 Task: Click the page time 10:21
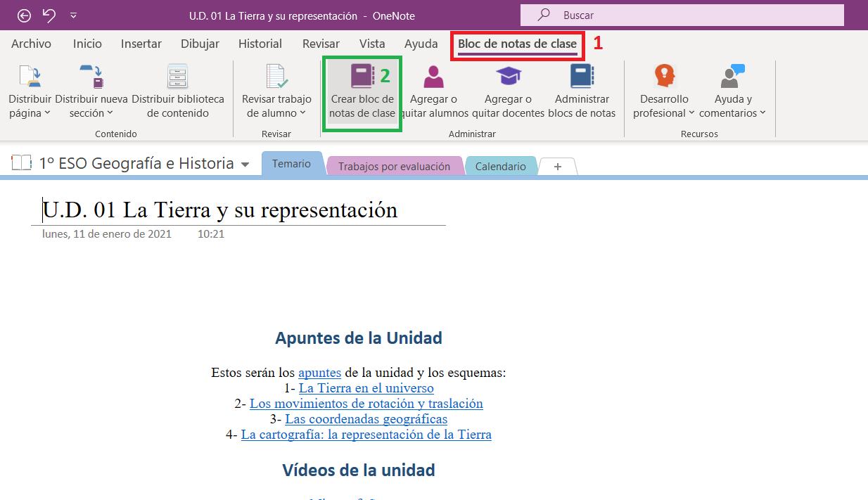click(211, 233)
